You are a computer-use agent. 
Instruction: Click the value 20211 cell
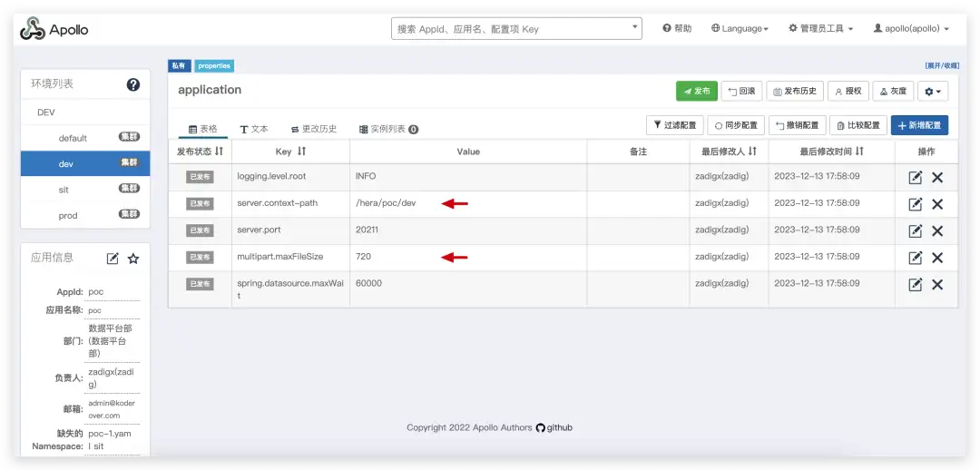(x=468, y=230)
